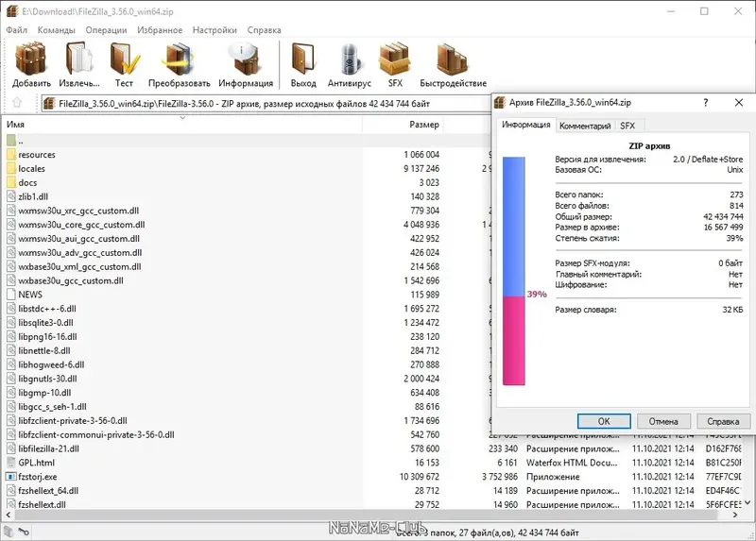
Task: Go up one folder with arrow icon
Action: [17, 103]
